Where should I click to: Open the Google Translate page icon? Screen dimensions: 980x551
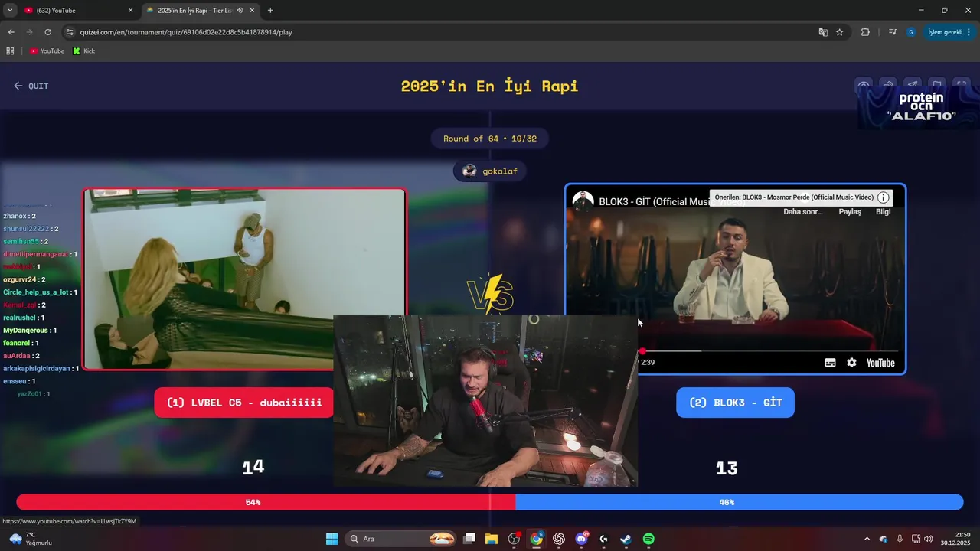(x=823, y=32)
